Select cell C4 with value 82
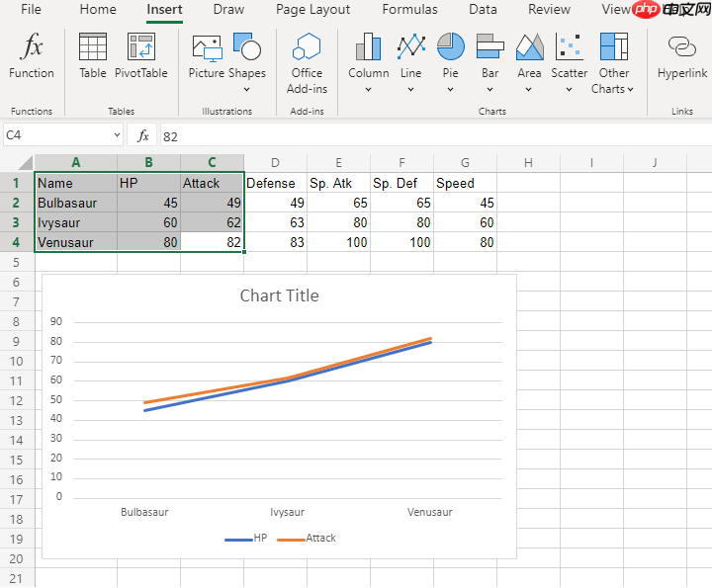This screenshot has height=588, width=712. tap(212, 242)
